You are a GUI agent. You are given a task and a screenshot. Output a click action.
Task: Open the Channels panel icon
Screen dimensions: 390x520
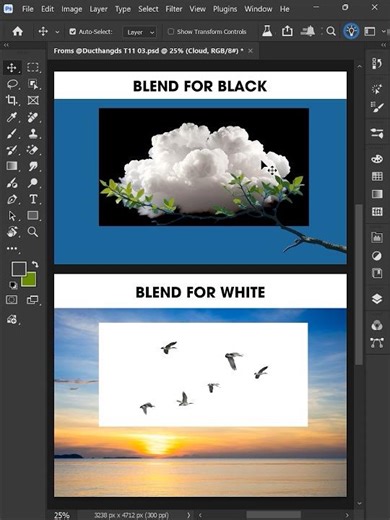coord(377,325)
